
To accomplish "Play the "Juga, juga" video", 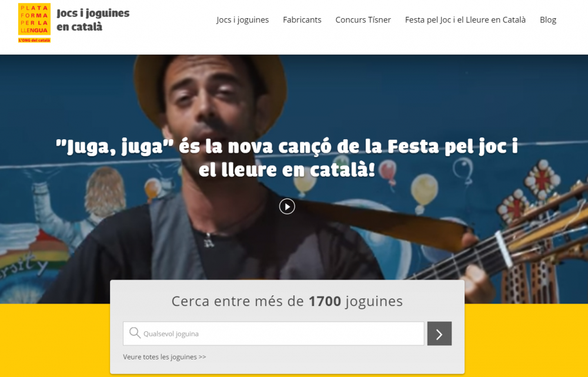I will point(287,206).
